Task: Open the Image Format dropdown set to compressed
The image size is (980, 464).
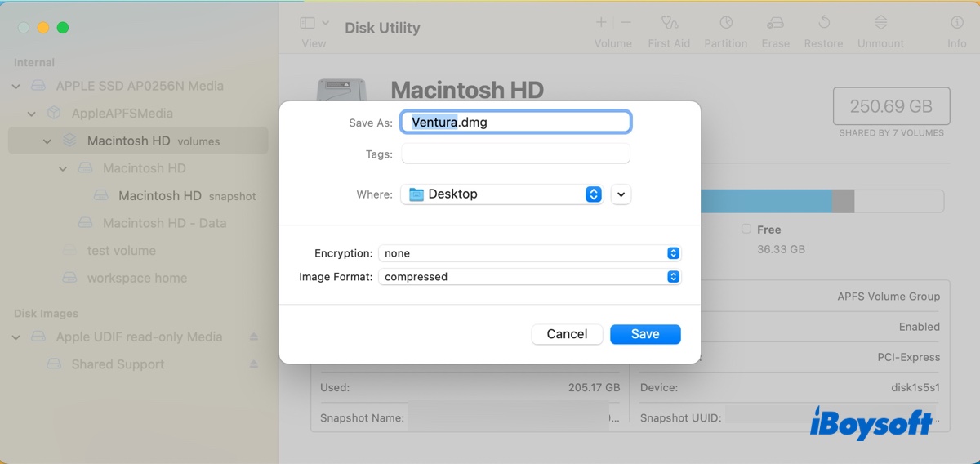Action: click(529, 277)
